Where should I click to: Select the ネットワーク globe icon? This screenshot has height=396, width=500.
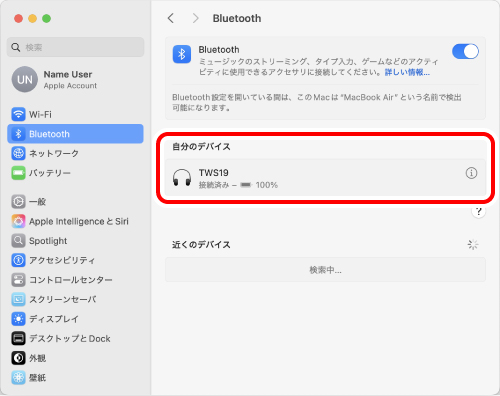coord(18,153)
